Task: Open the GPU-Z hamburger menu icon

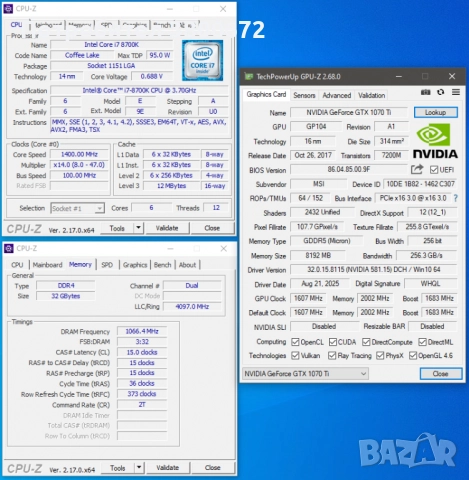Action: pos(456,92)
